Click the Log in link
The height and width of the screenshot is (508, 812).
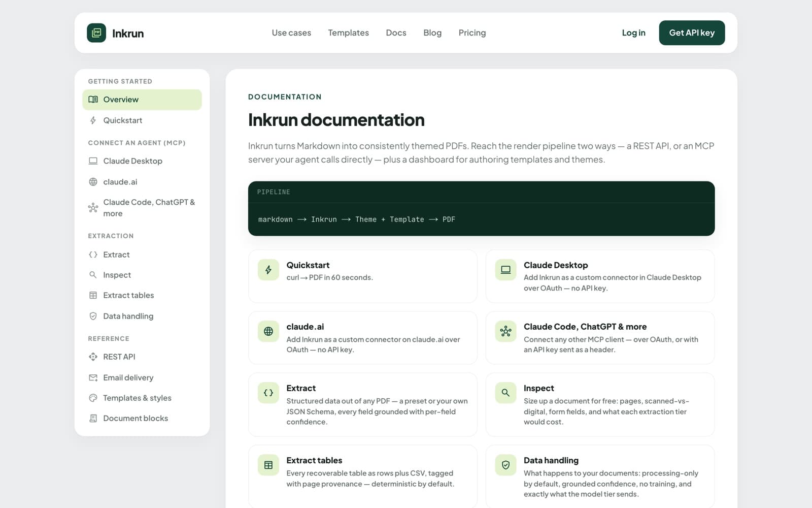(x=633, y=33)
